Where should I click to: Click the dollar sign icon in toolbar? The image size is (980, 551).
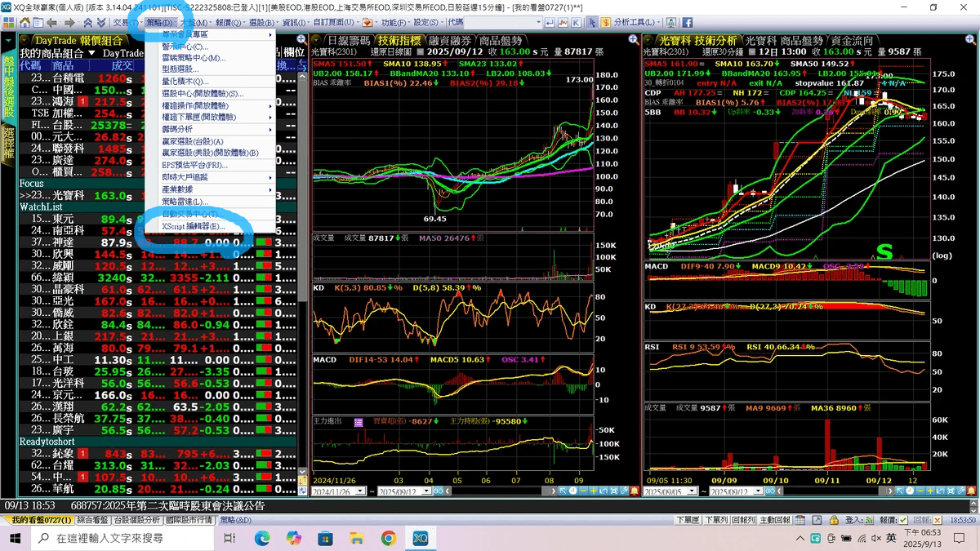(606, 22)
